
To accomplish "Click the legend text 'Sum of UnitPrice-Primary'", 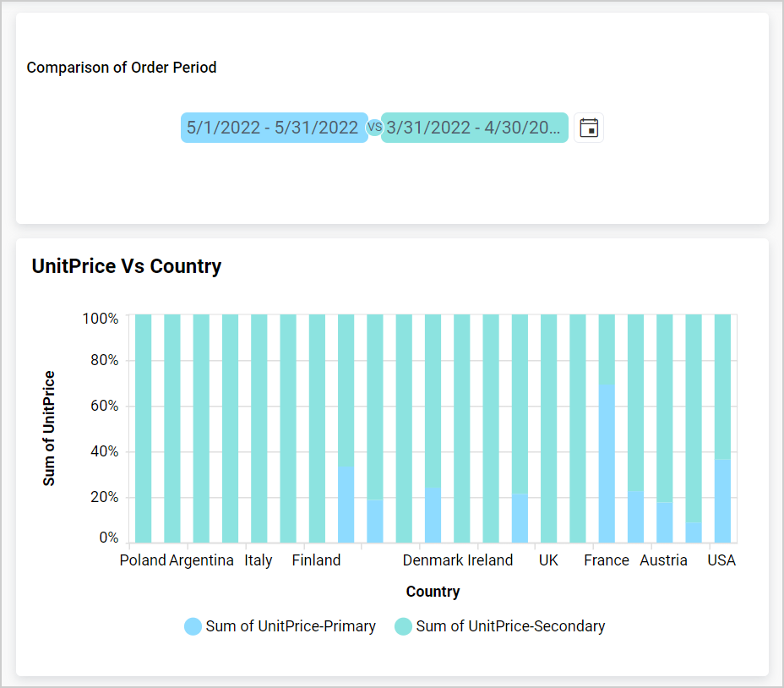I will (x=290, y=626).
